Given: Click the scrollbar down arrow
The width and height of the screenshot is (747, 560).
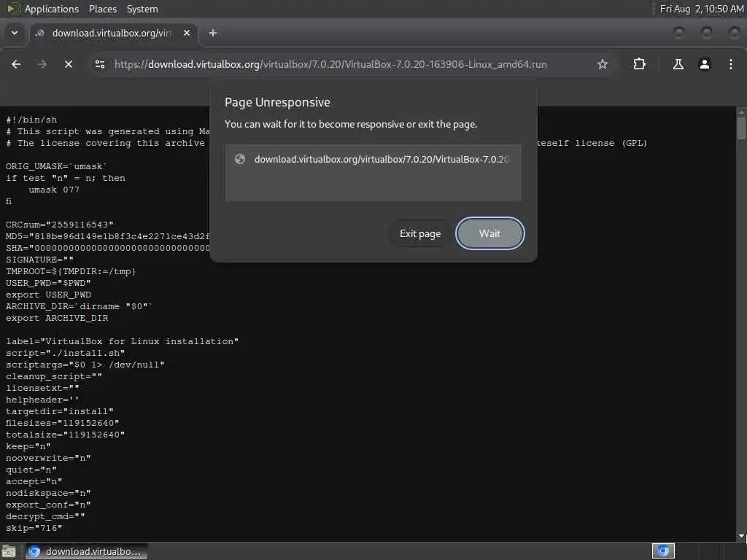Looking at the screenshot, I should 741,536.
